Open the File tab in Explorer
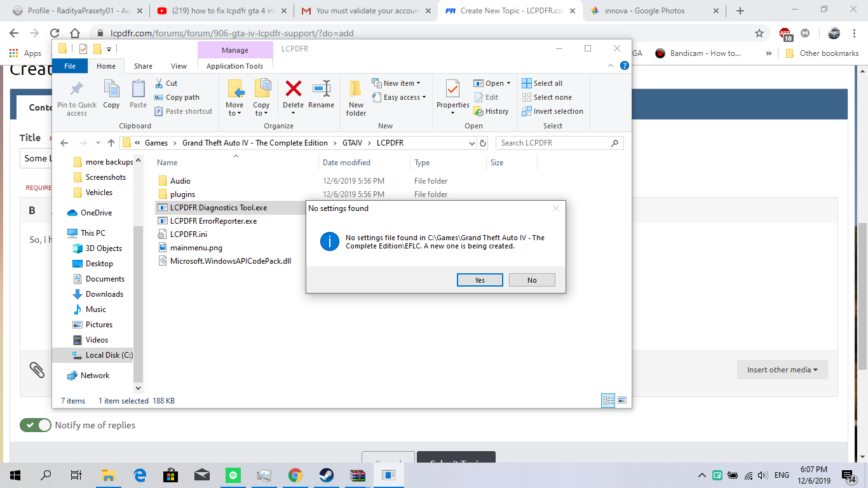This screenshot has width=868, height=488. pyautogui.click(x=70, y=66)
